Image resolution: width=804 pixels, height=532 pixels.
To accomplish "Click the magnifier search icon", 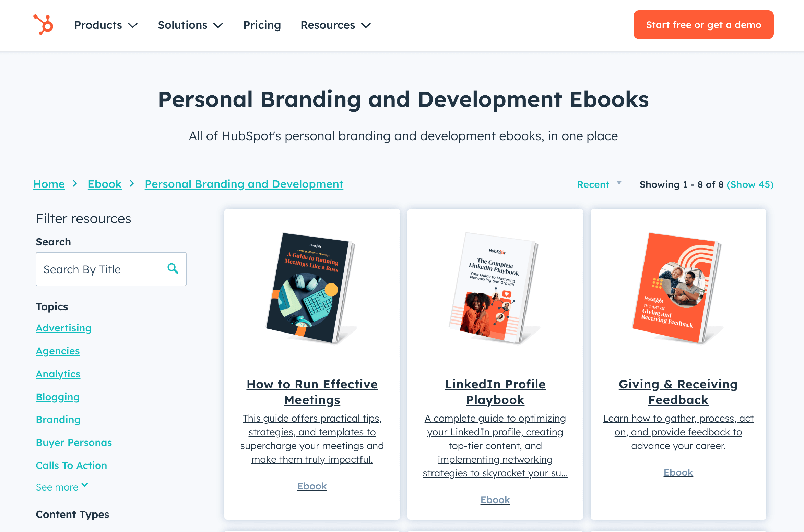I will tap(173, 268).
